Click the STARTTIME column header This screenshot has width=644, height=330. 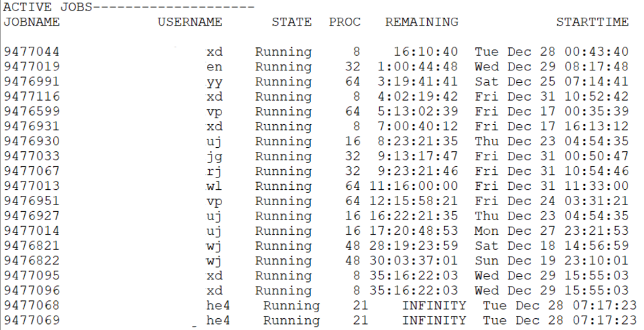click(592, 22)
